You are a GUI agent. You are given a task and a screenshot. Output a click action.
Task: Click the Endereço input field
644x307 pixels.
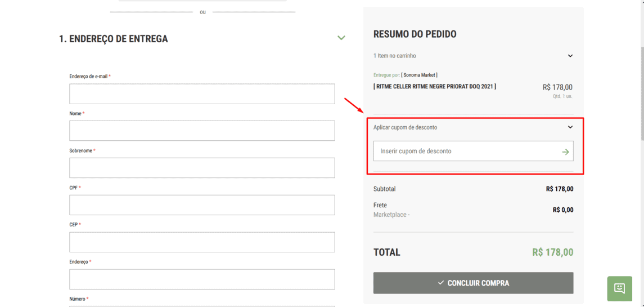(x=202, y=279)
